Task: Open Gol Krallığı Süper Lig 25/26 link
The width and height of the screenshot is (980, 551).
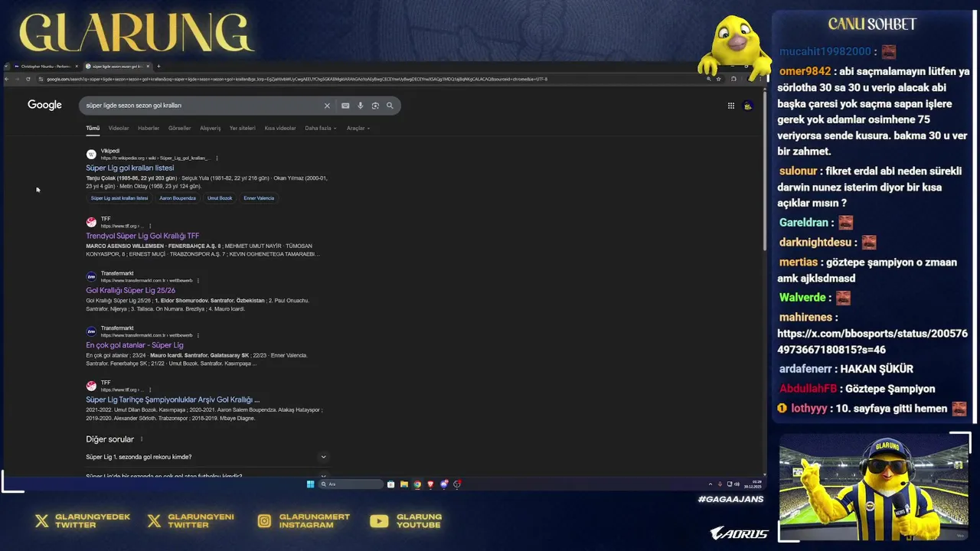Action: (x=130, y=290)
